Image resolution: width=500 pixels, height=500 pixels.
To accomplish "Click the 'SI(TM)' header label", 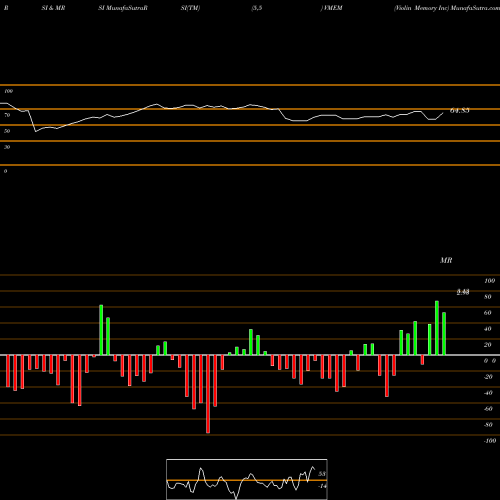I will 190,8.
